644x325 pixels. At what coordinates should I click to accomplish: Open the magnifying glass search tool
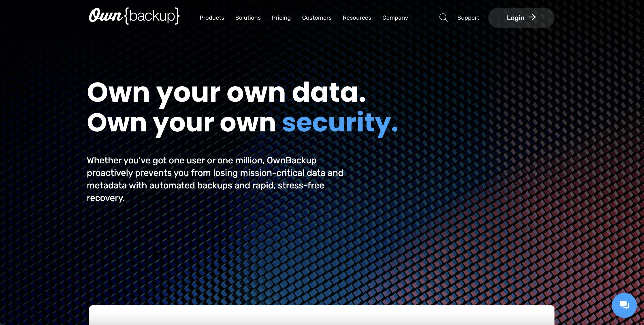pyautogui.click(x=443, y=17)
